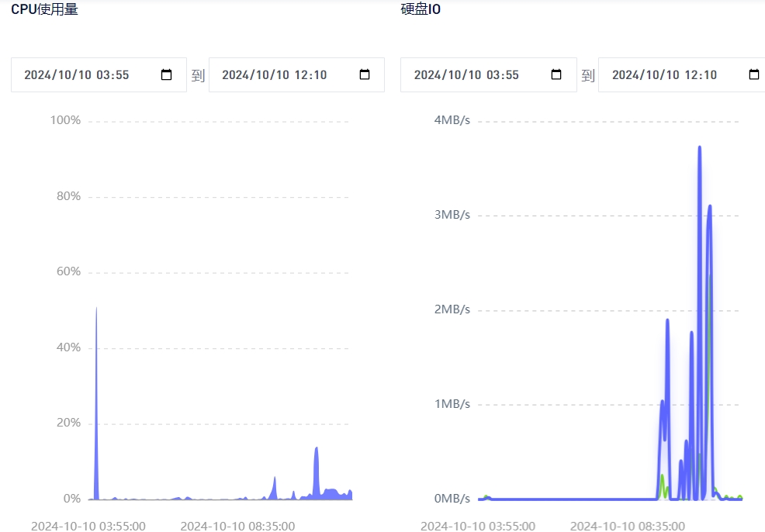Click the 50% spike on the CPU chart
Viewport: 765px width, 532px height.
click(96, 310)
